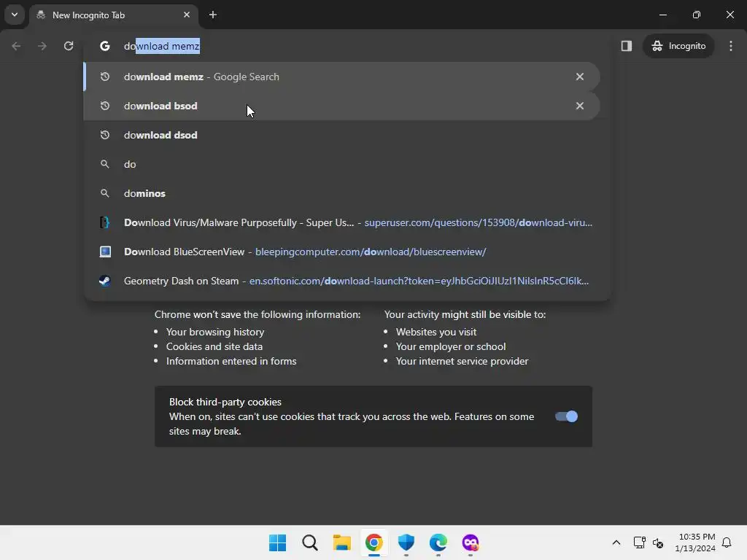Image resolution: width=747 pixels, height=560 pixels.
Task: Choose the 'dominos' search suggestion
Action: [341, 193]
